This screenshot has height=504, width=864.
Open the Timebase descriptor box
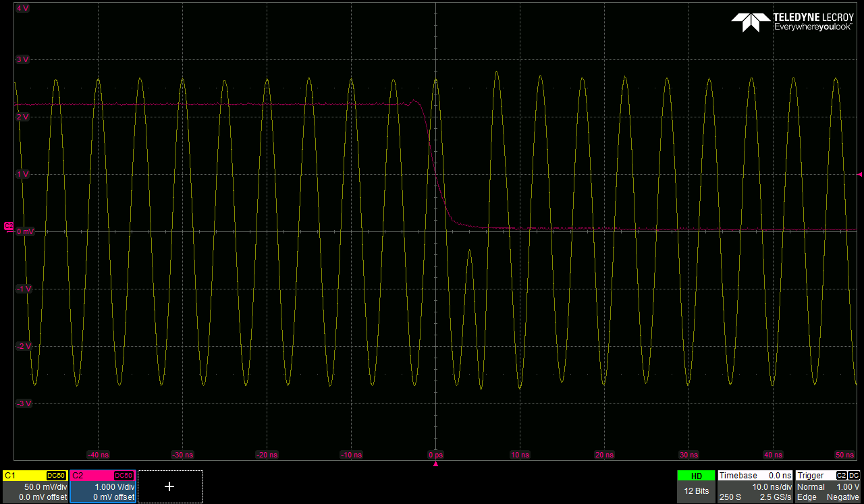[755, 486]
